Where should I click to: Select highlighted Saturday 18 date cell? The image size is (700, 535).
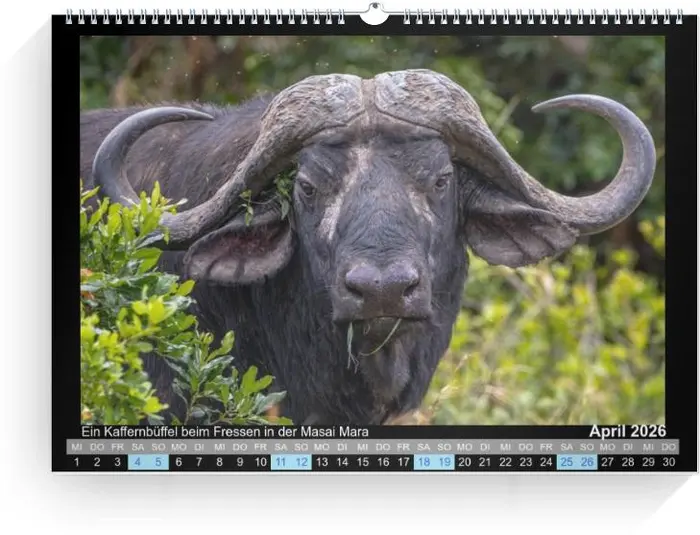pos(424,462)
